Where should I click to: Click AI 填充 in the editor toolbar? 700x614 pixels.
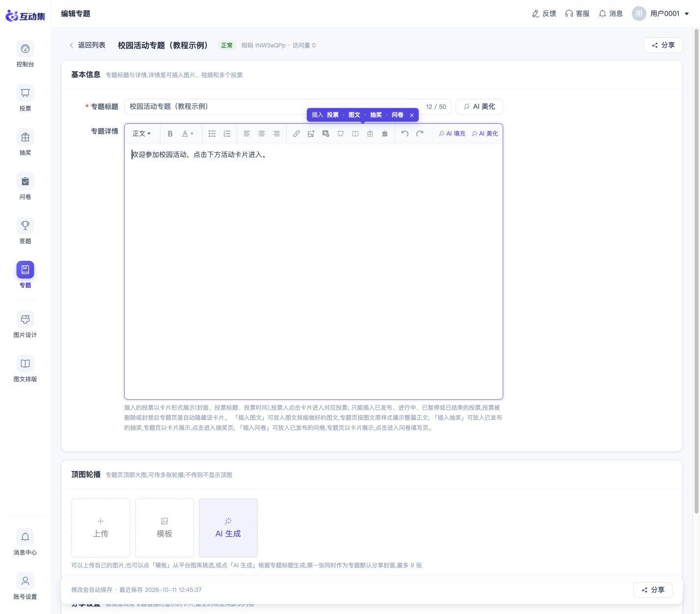452,134
